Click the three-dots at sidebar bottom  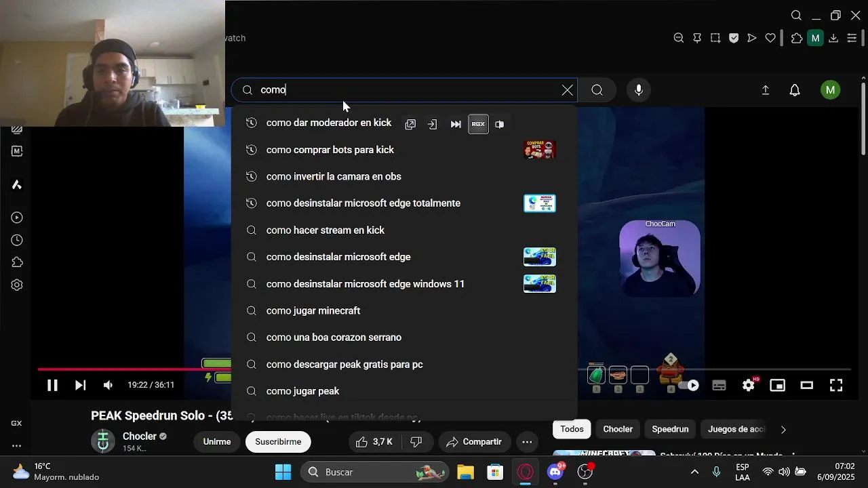(x=16, y=446)
